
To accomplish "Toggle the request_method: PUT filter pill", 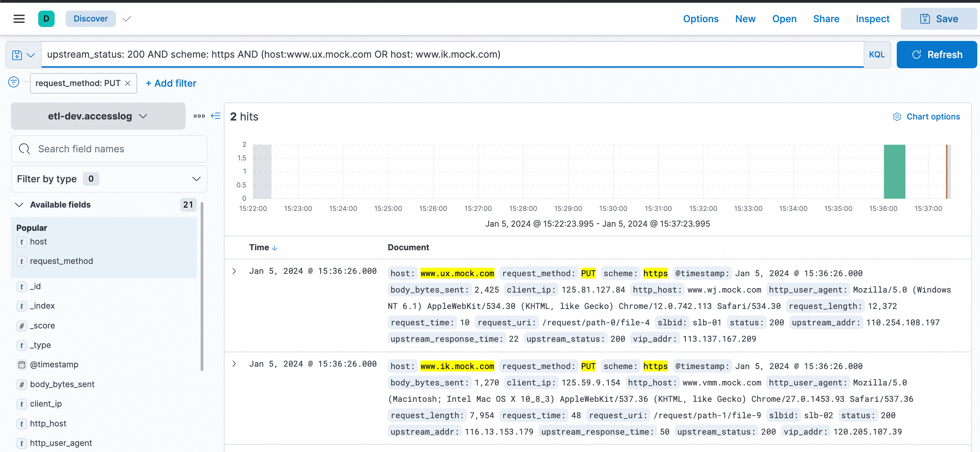I will pos(77,83).
